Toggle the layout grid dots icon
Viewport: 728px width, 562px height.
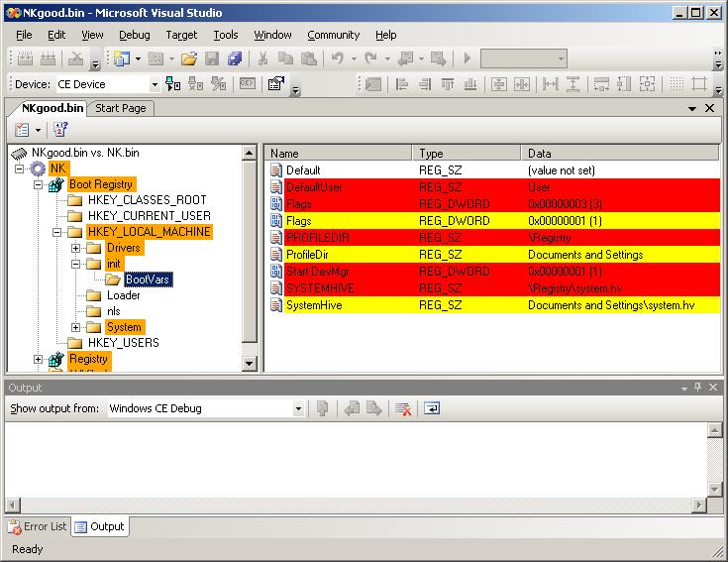676,84
